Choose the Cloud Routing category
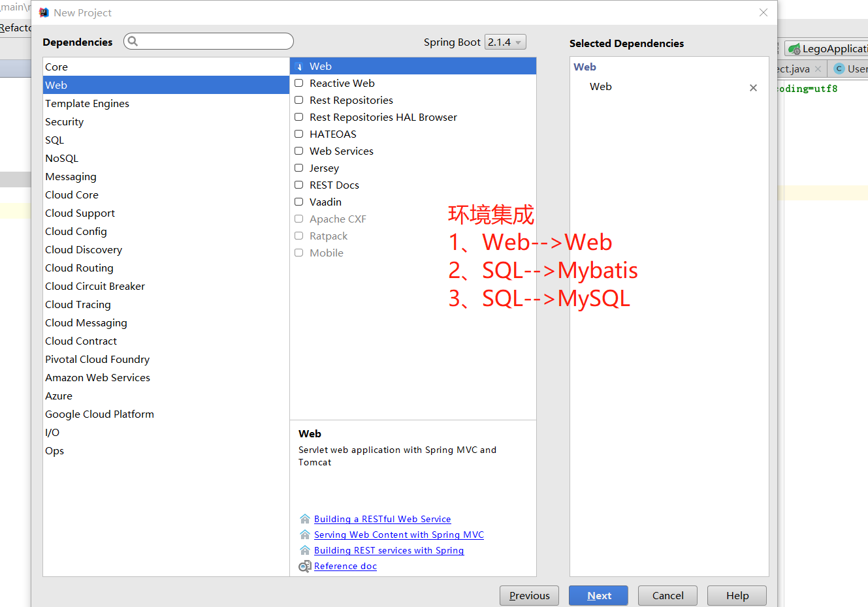 pyautogui.click(x=166, y=268)
